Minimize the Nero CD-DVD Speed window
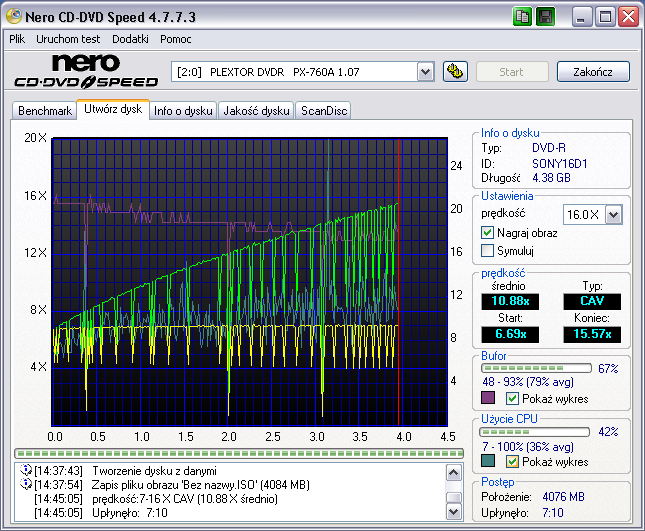This screenshot has height=531, width=645. pyautogui.click(x=582, y=17)
